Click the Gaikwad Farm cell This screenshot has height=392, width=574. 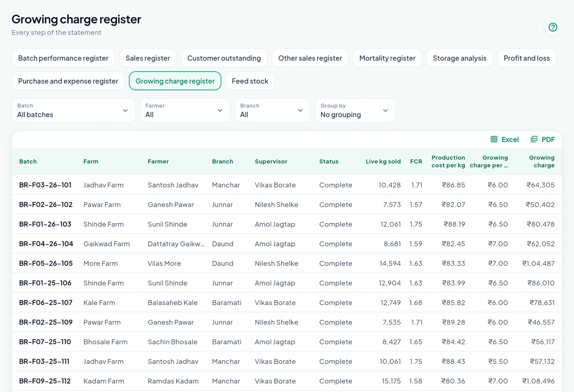[107, 244]
